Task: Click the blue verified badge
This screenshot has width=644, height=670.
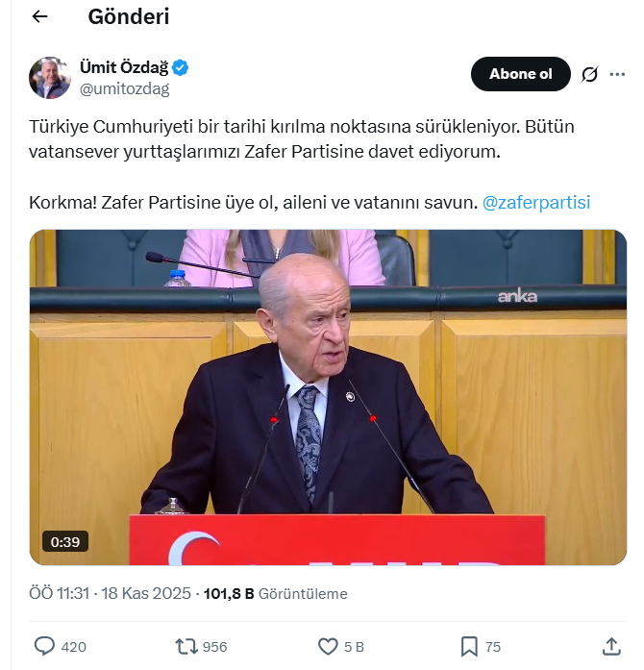Action: (181, 67)
